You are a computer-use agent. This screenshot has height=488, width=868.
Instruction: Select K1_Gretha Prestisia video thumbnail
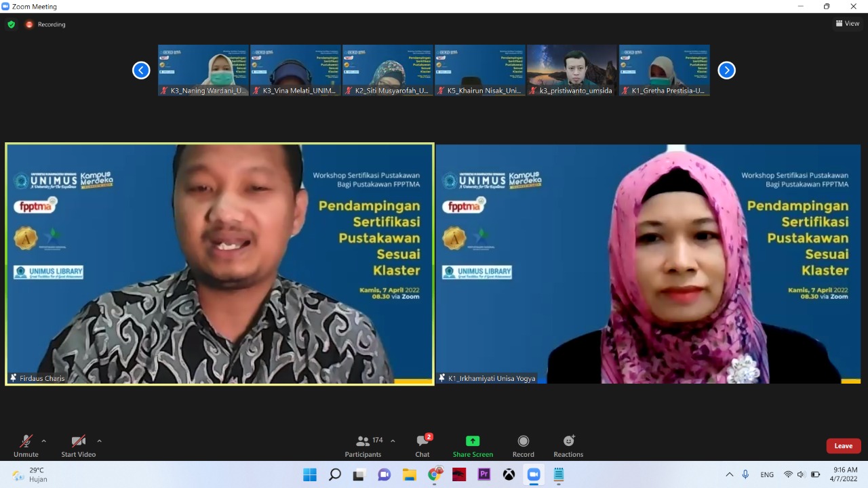[x=665, y=70]
